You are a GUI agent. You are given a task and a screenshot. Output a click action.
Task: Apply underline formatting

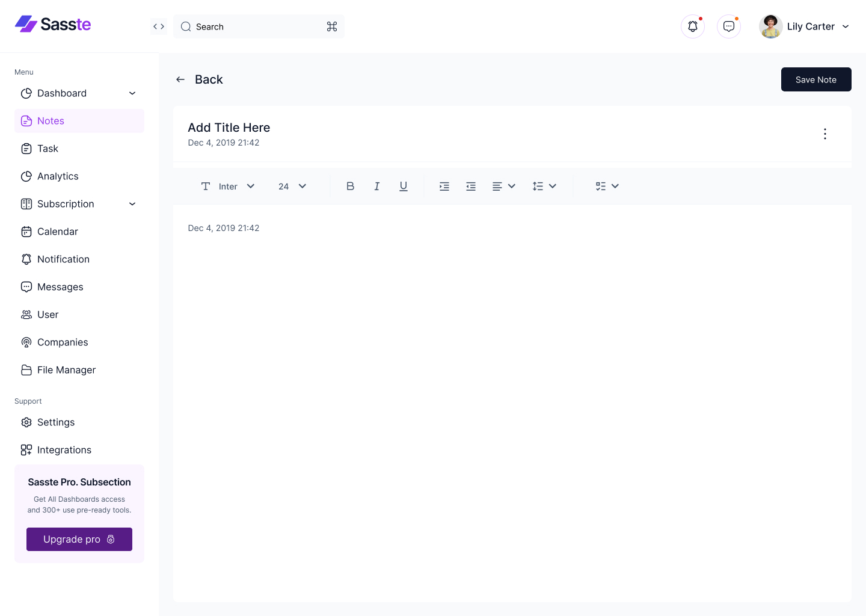click(x=403, y=186)
